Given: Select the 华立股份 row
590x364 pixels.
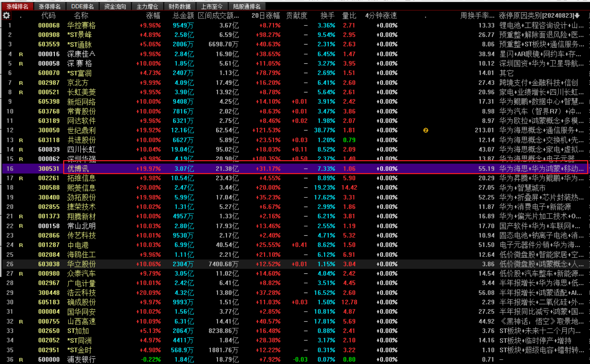Looking at the screenshot, I should tap(81, 264).
